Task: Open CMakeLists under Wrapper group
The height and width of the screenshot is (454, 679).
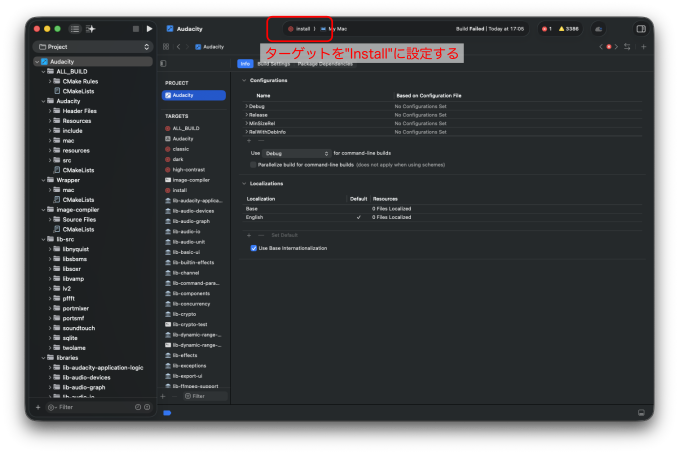Action: click(x=78, y=200)
